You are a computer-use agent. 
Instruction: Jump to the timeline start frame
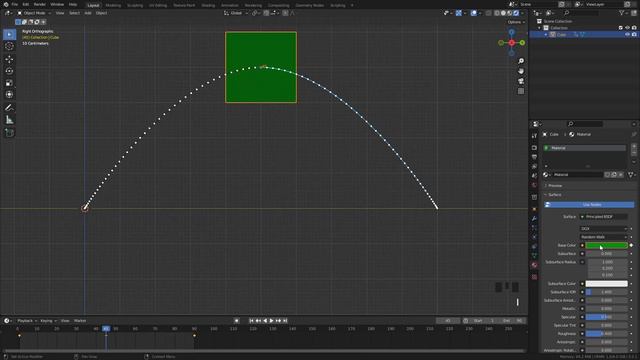[251, 321]
